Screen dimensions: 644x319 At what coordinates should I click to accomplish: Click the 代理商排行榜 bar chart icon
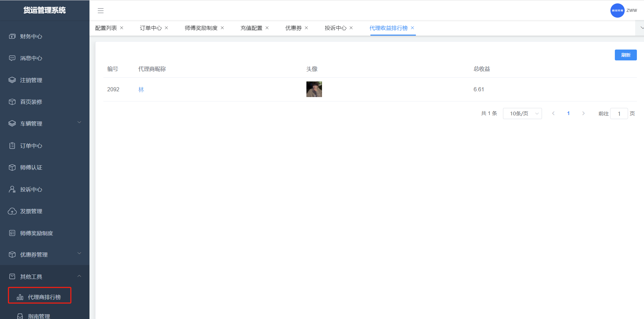coord(20,297)
